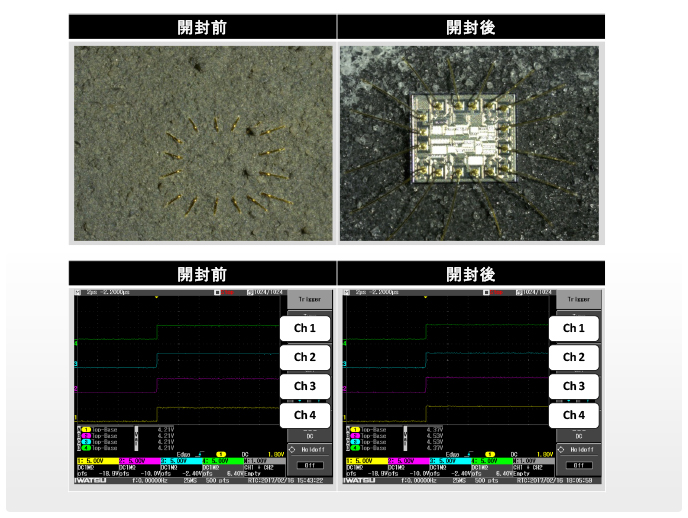Open the post-decap exposed die photo
Screen dimensions: 688x518
click(469, 143)
